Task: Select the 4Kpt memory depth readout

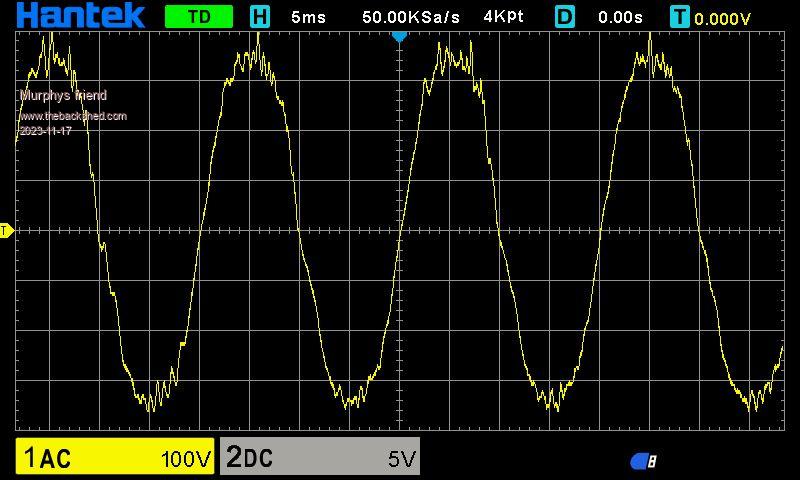Action: (x=503, y=17)
